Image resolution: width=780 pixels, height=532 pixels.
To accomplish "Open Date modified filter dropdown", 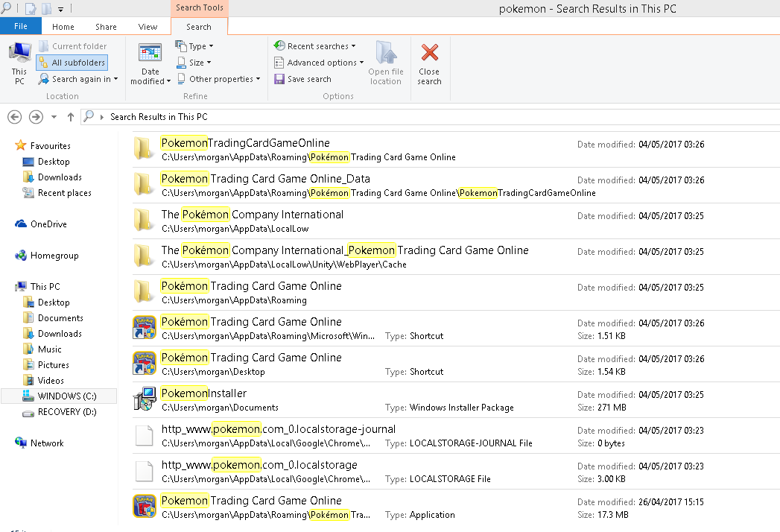I will 150,63.
